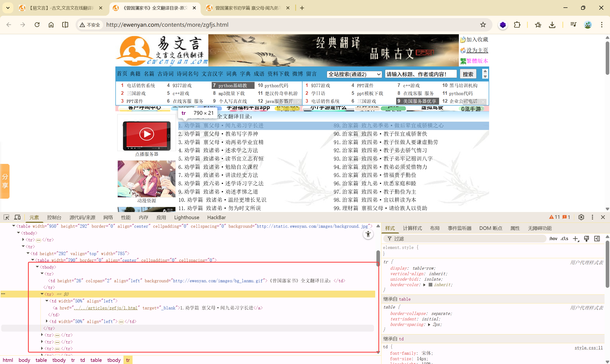The height and width of the screenshot is (364, 610).
Task: Reload the page with the refresh icon
Action: tap(37, 25)
